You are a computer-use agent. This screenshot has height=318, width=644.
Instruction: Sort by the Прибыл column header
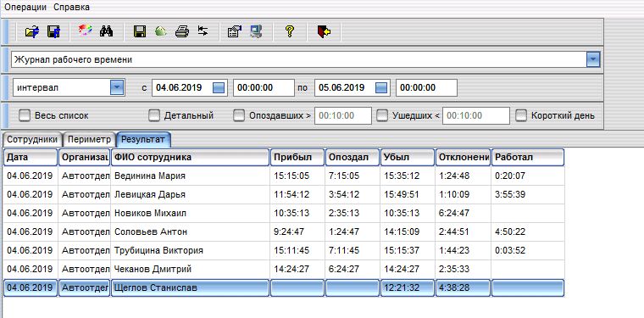pos(297,158)
